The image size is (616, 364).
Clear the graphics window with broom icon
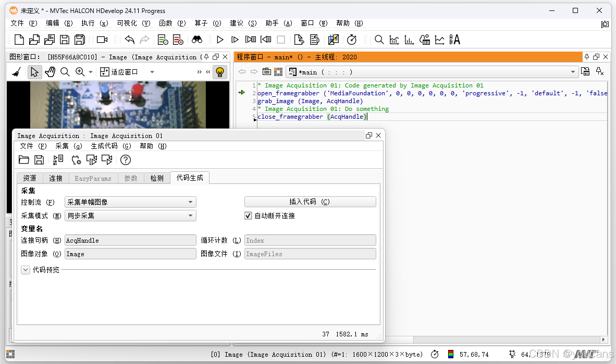[17, 72]
